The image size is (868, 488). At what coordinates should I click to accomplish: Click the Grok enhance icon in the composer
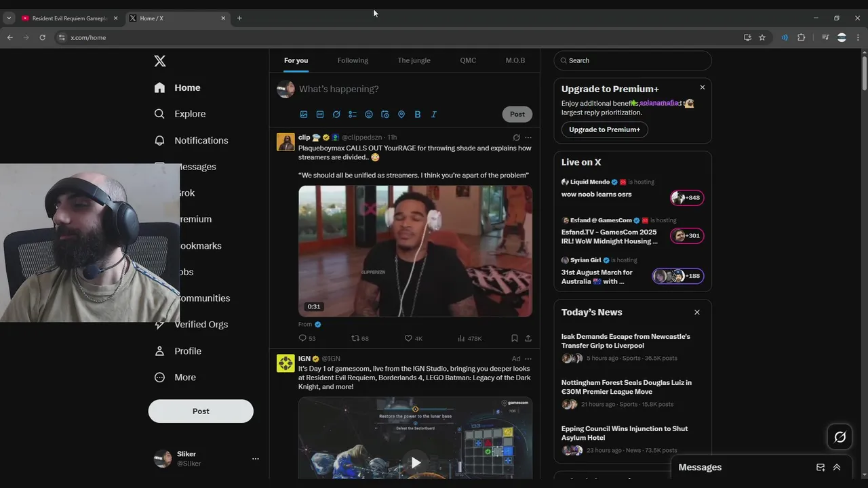pyautogui.click(x=336, y=115)
